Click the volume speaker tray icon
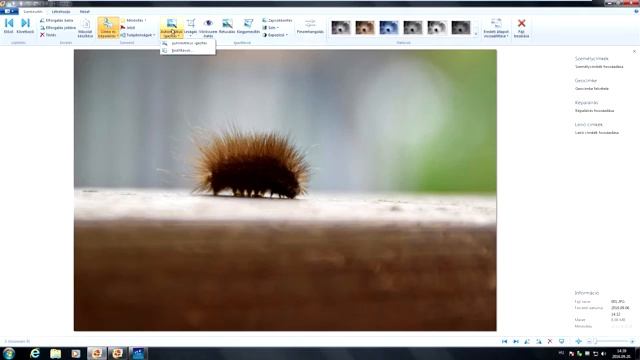 pos(603,353)
